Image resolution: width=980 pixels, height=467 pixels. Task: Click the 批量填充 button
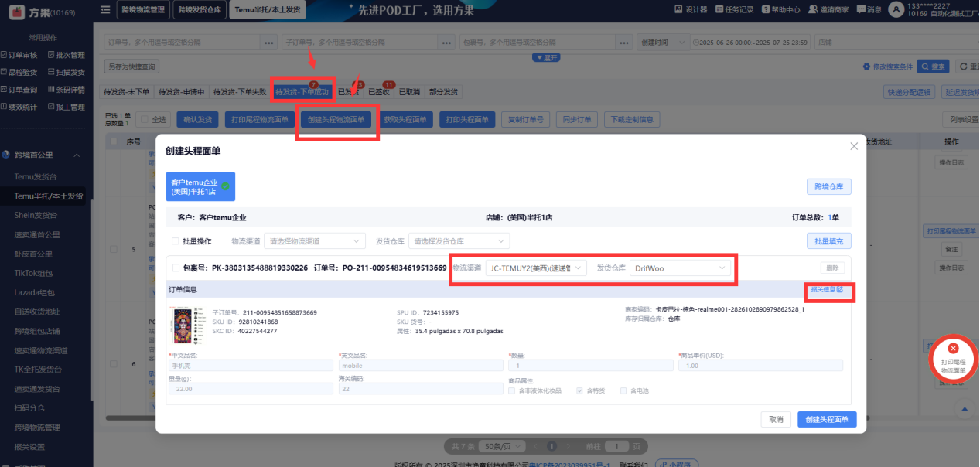(829, 241)
